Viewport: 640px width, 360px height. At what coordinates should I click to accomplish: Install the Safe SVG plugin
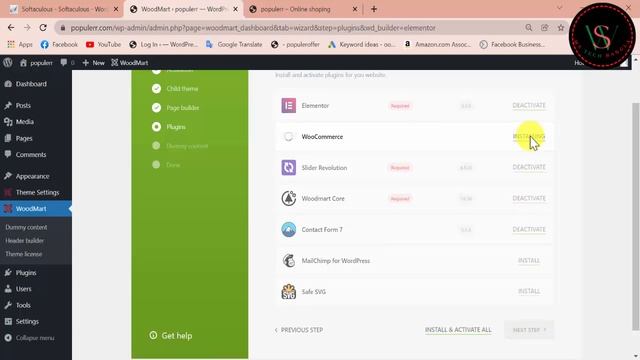pyautogui.click(x=529, y=291)
